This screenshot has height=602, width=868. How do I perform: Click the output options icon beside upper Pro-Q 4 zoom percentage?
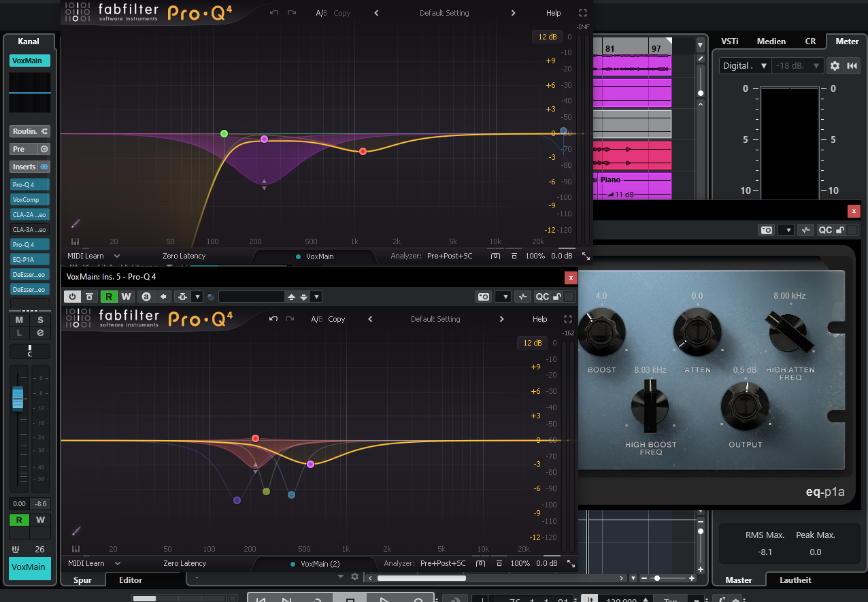coord(514,256)
